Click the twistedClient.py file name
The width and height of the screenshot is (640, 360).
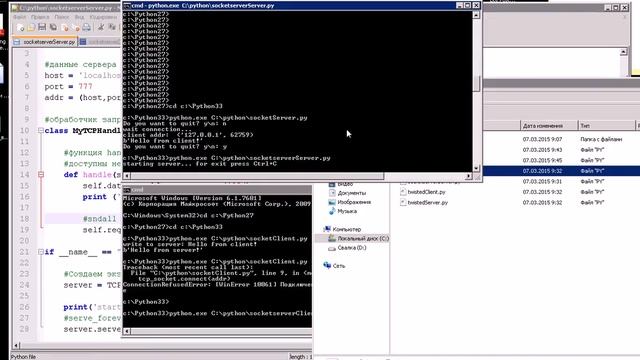tap(426, 192)
